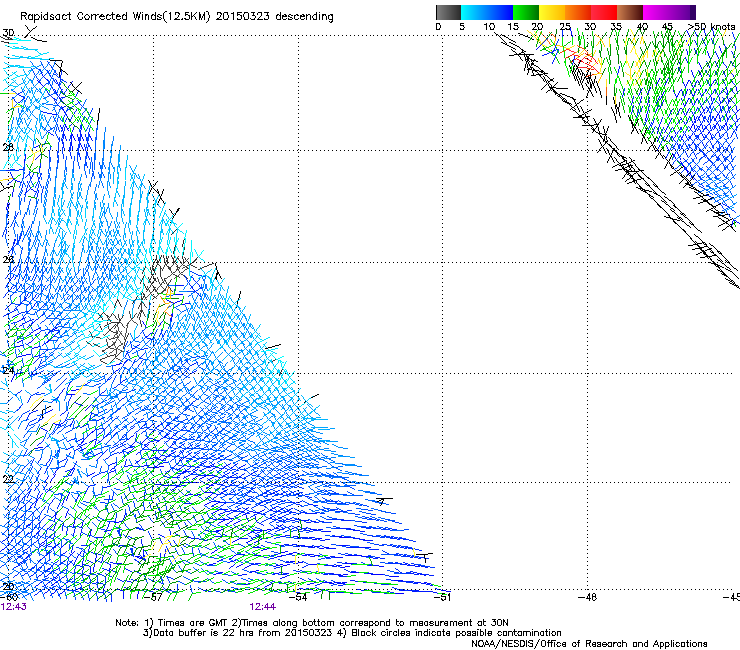Select the dark purple 45-50 knots legend swatch

(x=682, y=12)
